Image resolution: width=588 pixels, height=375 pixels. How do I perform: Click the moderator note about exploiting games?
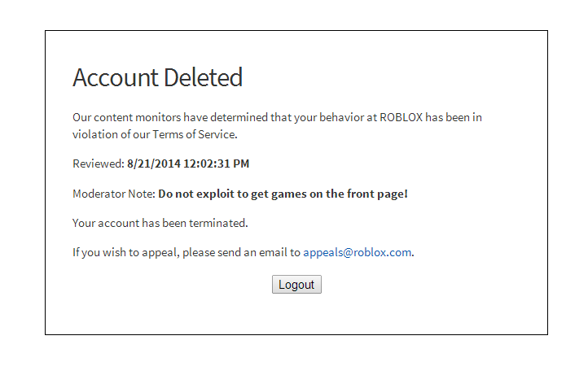[283, 194]
